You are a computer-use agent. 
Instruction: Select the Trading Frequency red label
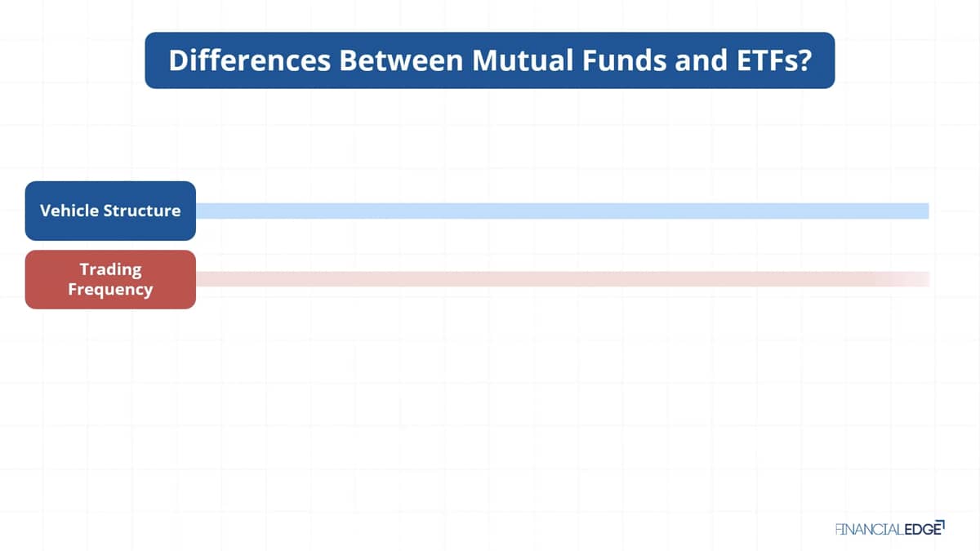tap(110, 279)
